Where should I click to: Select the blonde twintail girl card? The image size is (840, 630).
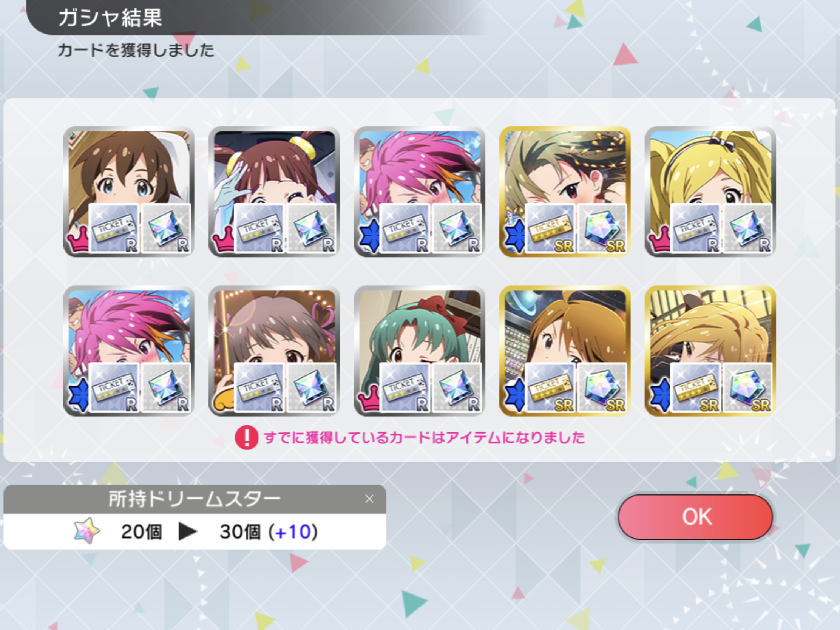coord(710,191)
